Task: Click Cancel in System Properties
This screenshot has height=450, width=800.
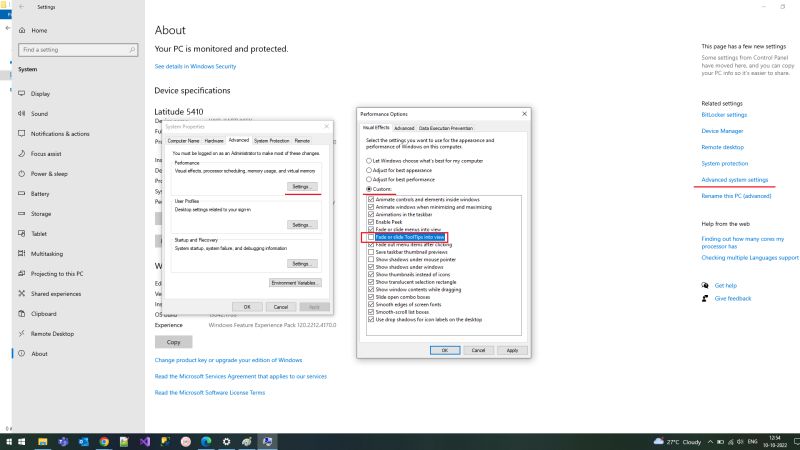Action: [x=281, y=307]
